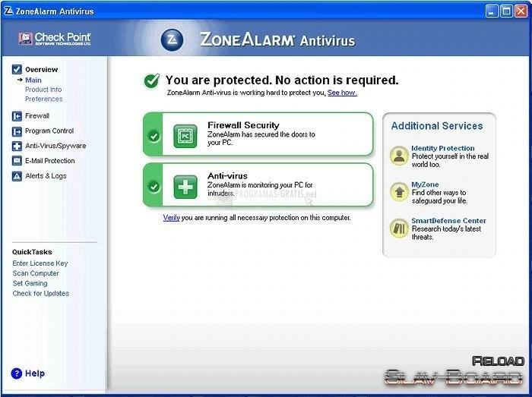Open the Overview section
Viewport: 532px width, 397px height.
tap(41, 69)
